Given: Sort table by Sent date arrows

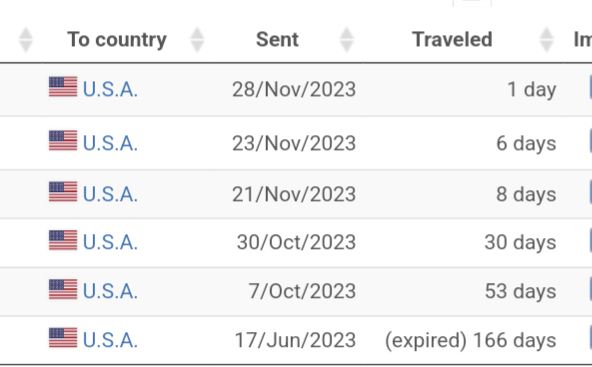Looking at the screenshot, I should (347, 40).
